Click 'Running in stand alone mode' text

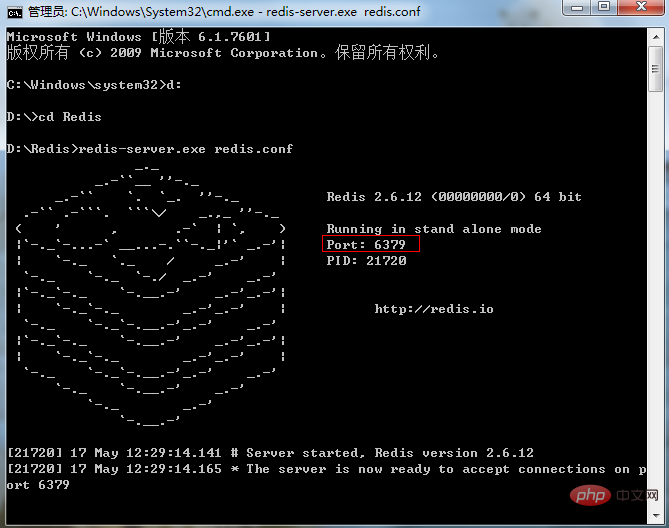coord(434,229)
